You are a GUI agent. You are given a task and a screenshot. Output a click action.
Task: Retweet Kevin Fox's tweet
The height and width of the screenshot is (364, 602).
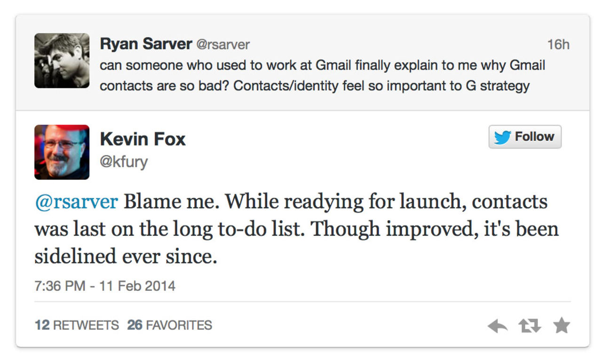(530, 325)
